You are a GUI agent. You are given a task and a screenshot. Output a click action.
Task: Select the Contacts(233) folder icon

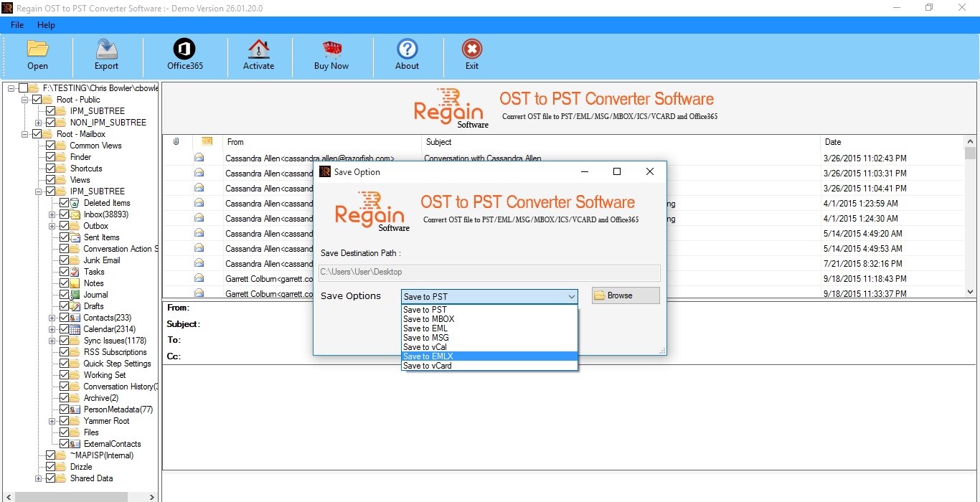[x=75, y=318]
